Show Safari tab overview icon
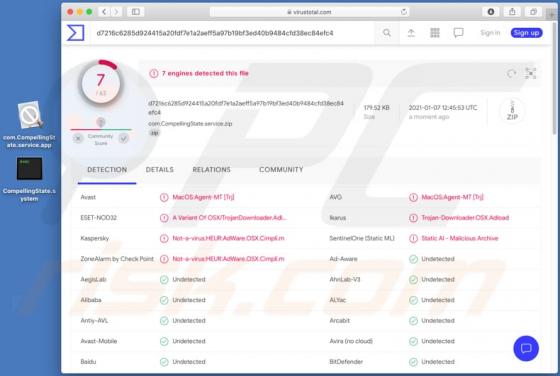 (533, 12)
